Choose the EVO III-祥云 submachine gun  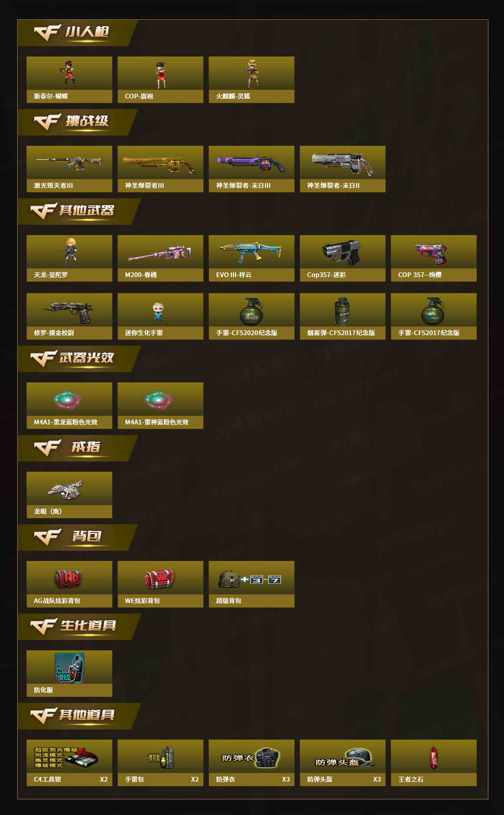[251, 258]
